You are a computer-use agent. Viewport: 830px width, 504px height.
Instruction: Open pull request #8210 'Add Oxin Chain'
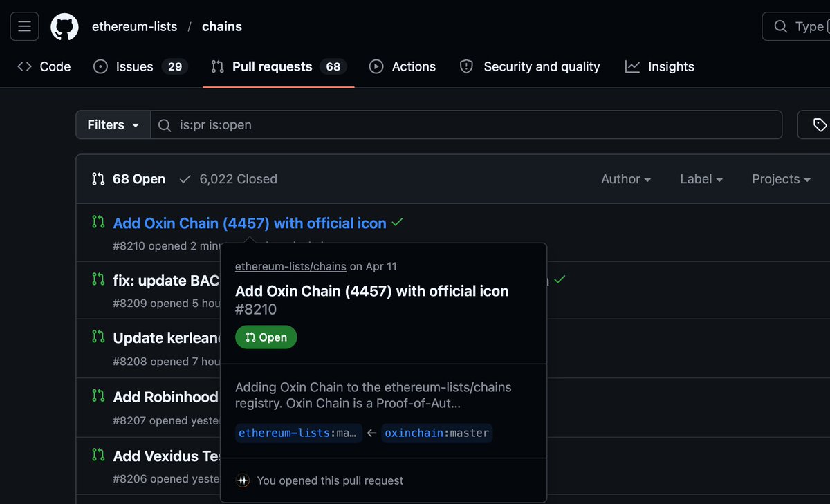click(250, 223)
